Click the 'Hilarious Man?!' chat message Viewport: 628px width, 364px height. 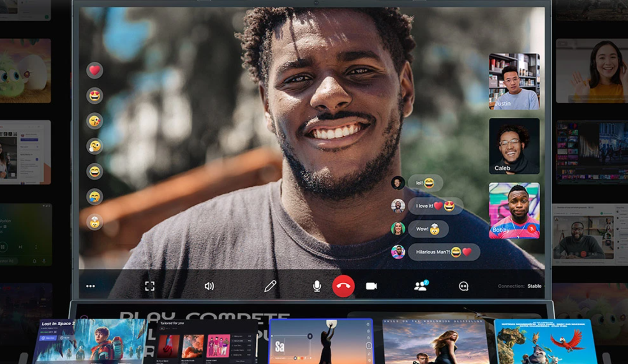pos(444,252)
